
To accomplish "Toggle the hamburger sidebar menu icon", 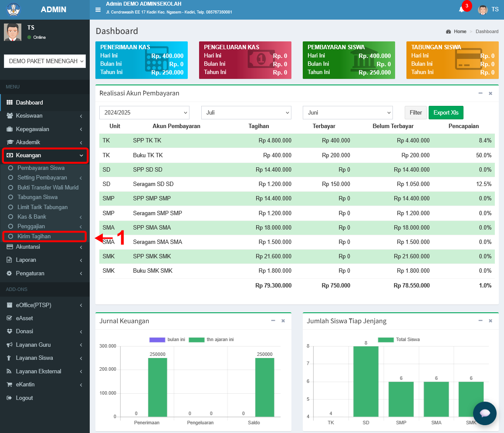I will pos(98,10).
